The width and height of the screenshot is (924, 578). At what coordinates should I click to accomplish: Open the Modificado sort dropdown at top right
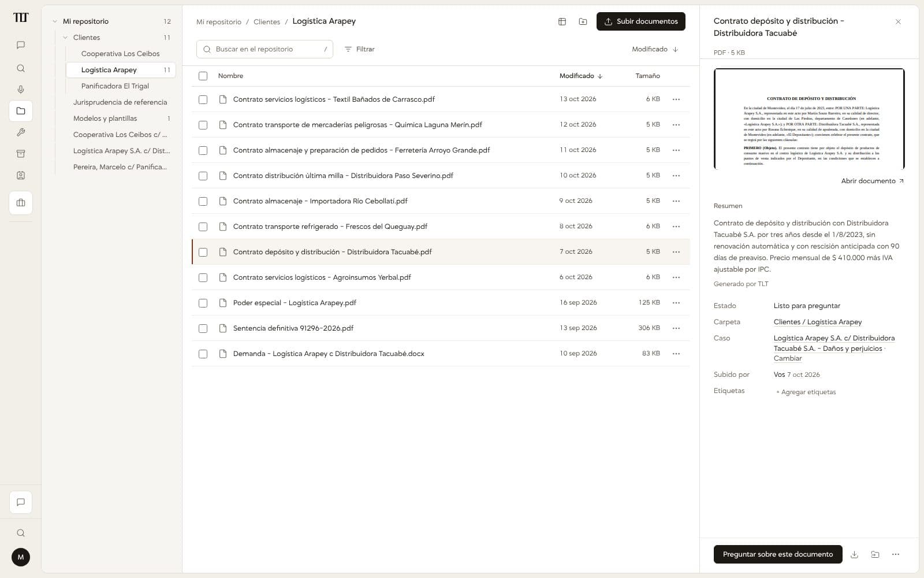point(655,49)
